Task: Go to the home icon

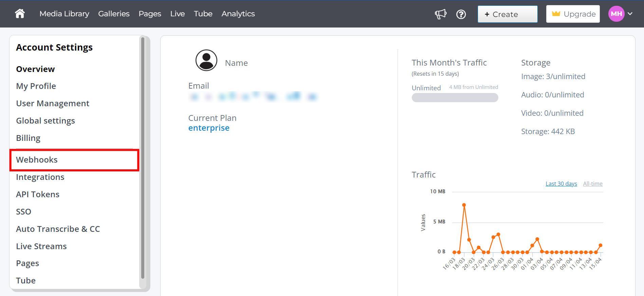Action: click(x=20, y=14)
